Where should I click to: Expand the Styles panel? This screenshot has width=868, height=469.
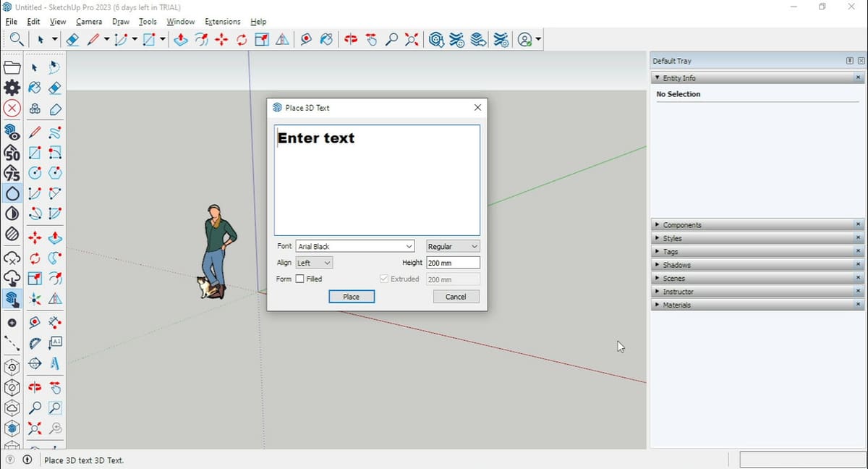coord(657,238)
